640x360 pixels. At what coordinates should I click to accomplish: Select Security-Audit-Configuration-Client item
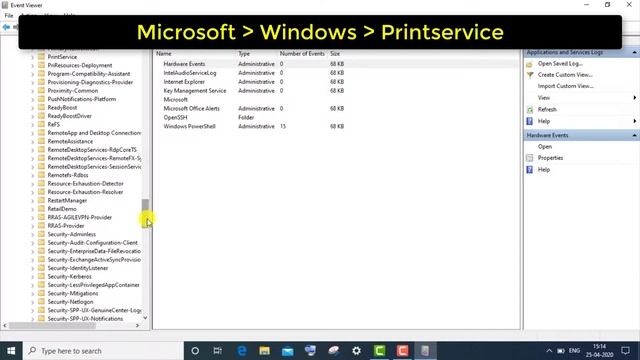click(92, 242)
